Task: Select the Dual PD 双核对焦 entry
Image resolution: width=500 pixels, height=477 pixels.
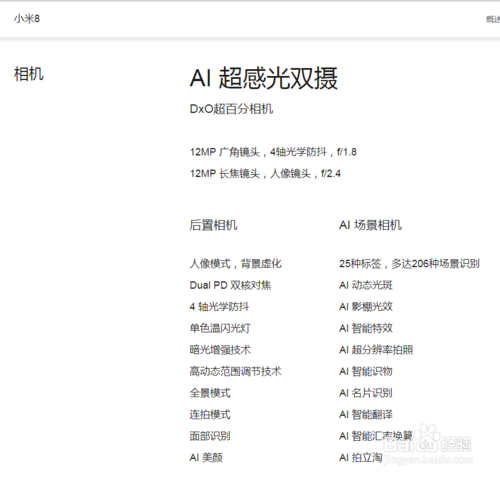Action: (x=230, y=285)
